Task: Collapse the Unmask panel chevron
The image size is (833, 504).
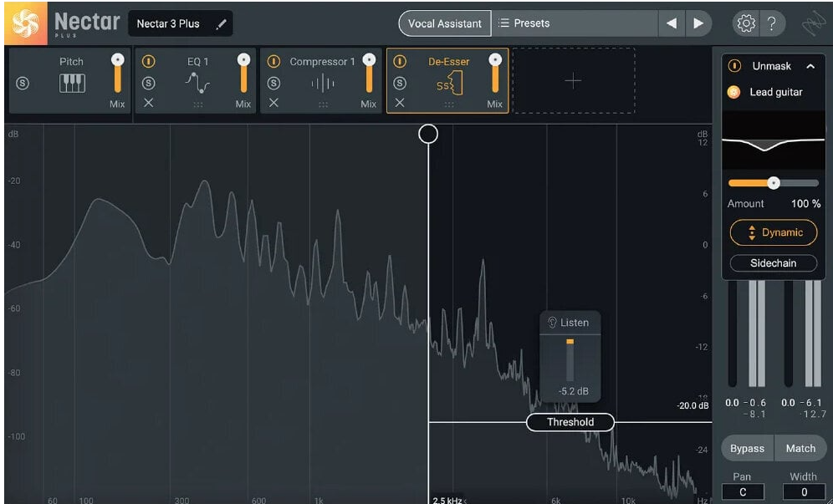Action: (810, 66)
